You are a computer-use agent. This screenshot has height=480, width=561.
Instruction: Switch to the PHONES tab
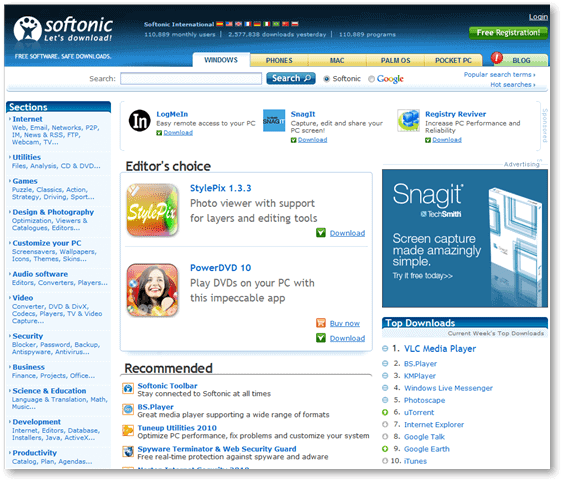coord(279,60)
